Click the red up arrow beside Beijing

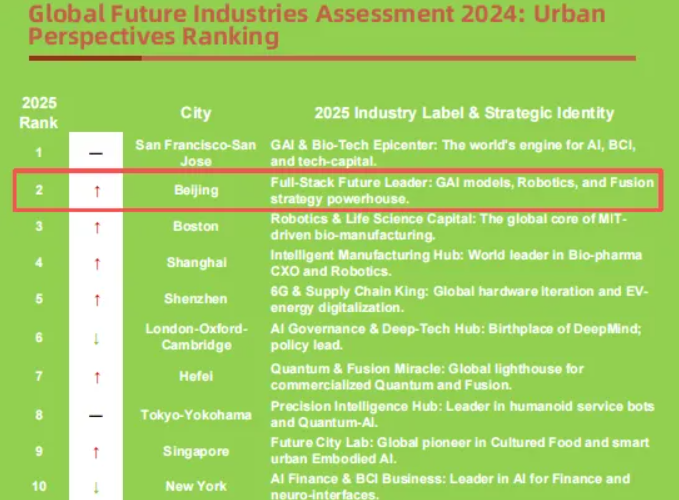pos(96,190)
